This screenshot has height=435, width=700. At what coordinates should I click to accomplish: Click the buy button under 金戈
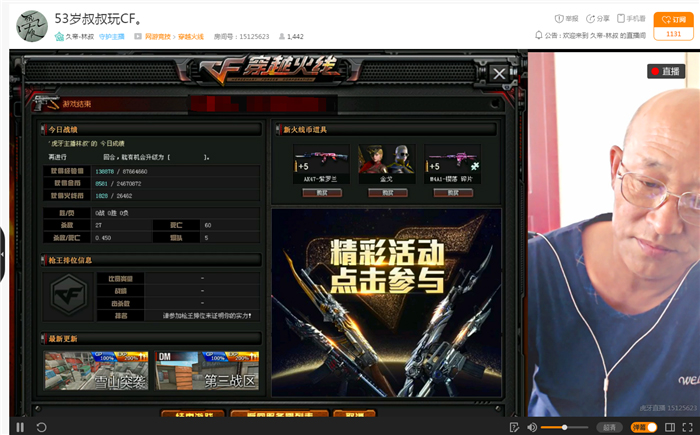[x=388, y=192]
